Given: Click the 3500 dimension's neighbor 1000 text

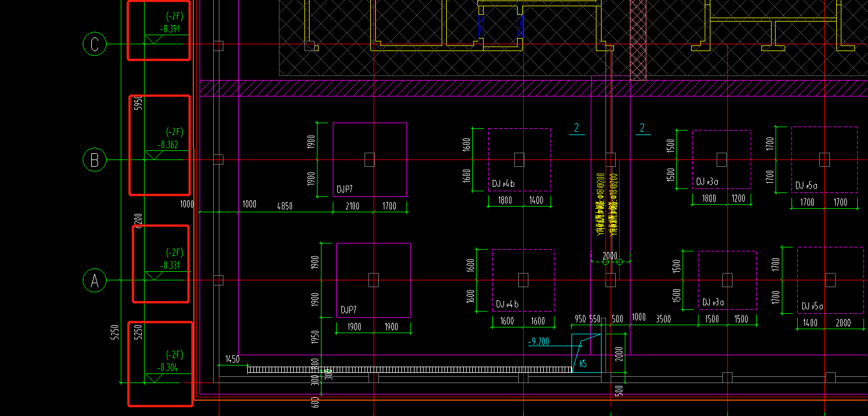Looking at the screenshot, I should tap(638, 318).
